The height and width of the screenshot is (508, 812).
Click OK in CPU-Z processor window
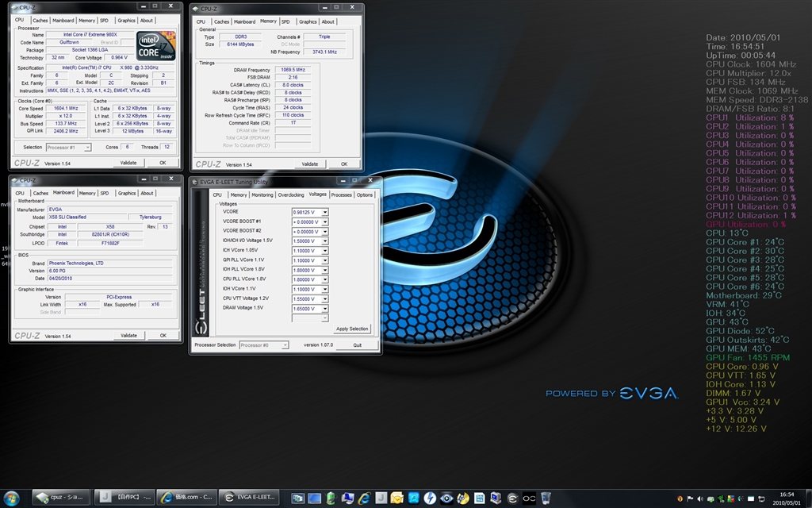tap(163, 163)
